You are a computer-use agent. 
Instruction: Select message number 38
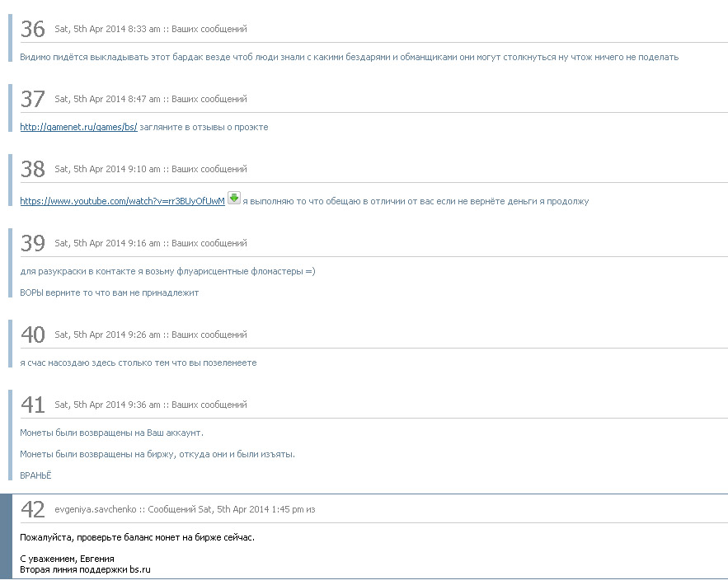pos(32,170)
